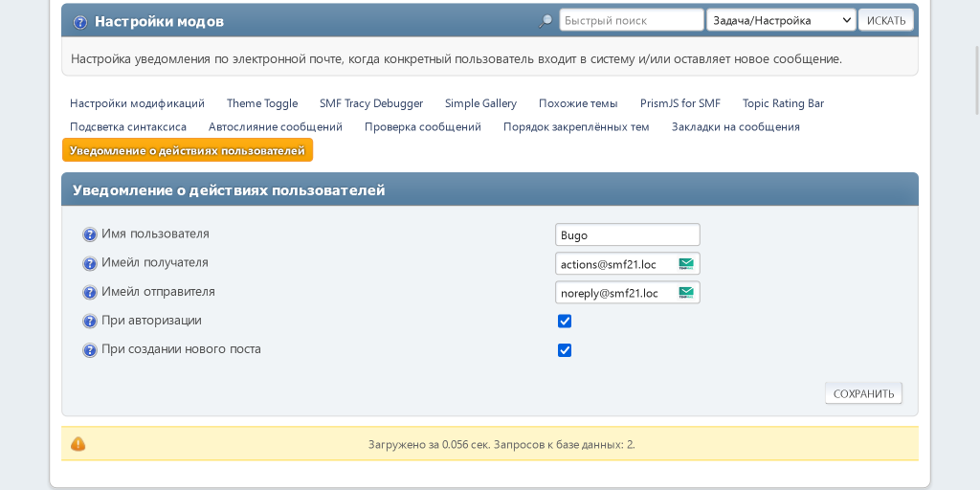The image size is (980, 490).
Task: Uncheck the При авторизации checkbox
Action: (x=565, y=322)
